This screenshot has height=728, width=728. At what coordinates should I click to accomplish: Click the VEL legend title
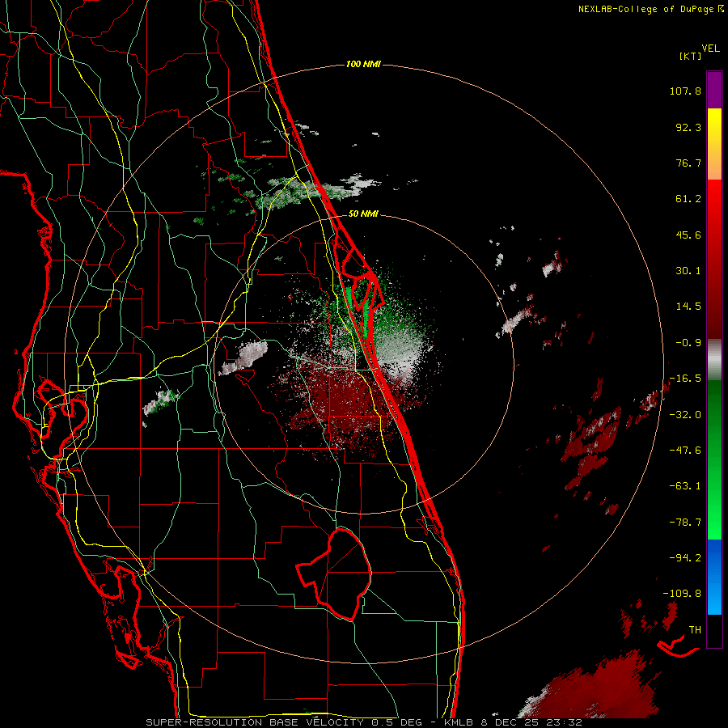click(x=710, y=49)
